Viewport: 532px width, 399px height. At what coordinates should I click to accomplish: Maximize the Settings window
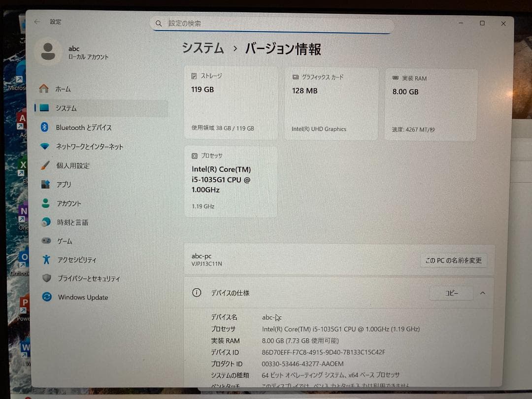pyautogui.click(x=482, y=23)
